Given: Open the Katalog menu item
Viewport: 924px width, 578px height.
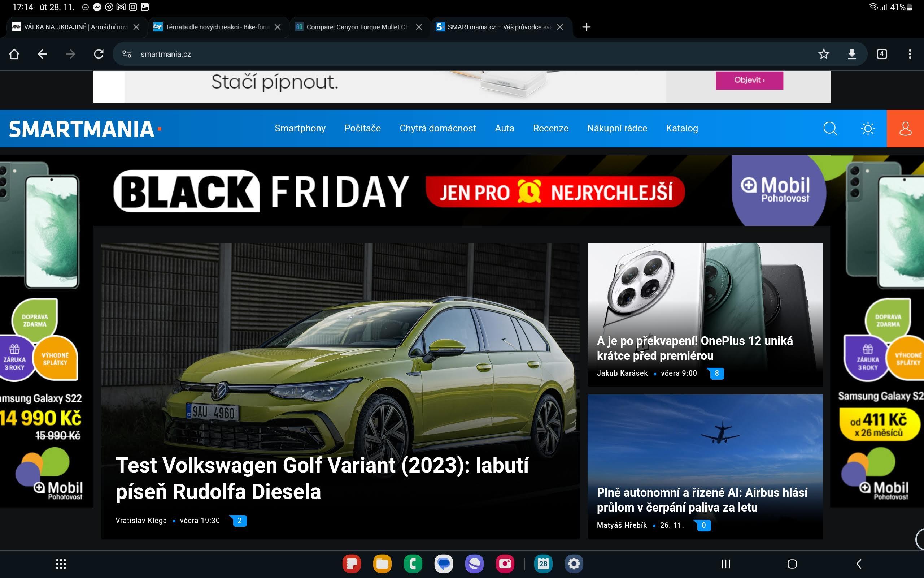Looking at the screenshot, I should [682, 128].
